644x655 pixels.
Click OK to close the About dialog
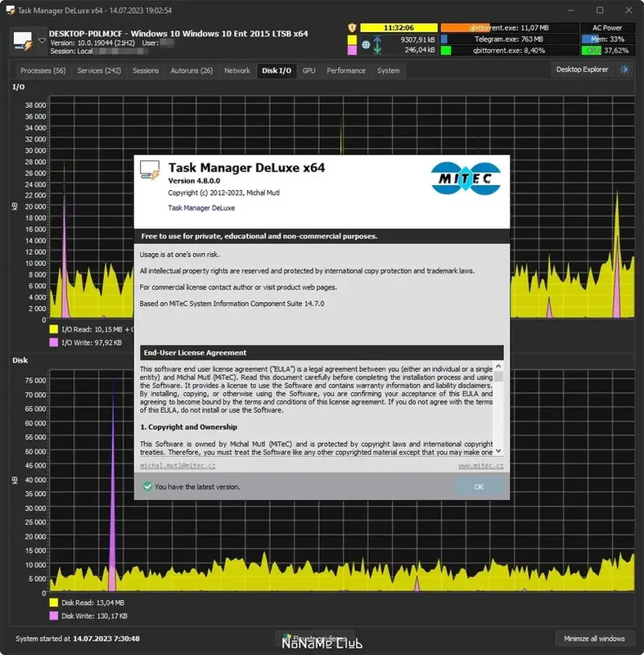point(479,486)
